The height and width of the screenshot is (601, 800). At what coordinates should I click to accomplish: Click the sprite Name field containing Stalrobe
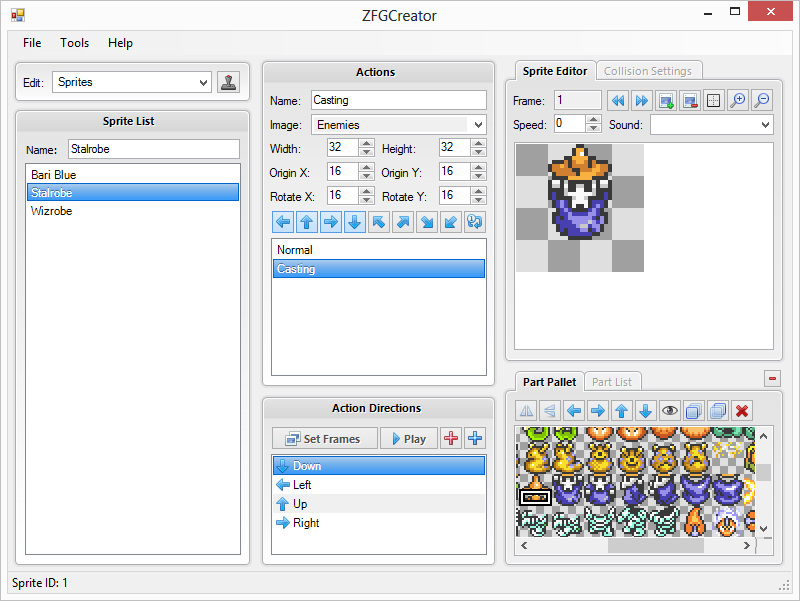tap(154, 149)
